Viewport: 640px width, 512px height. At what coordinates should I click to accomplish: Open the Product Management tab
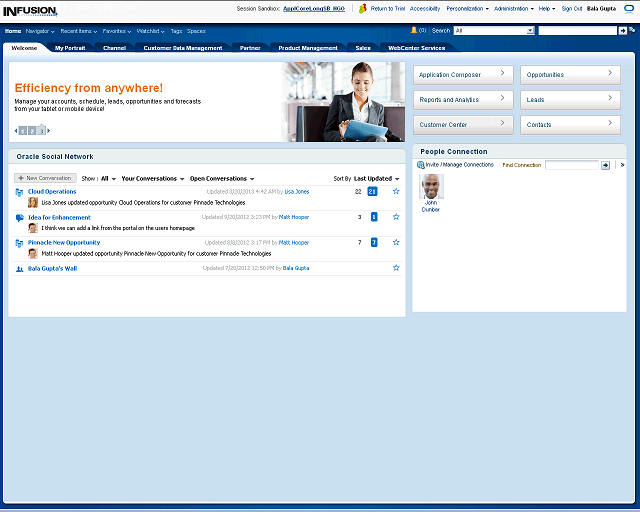(308, 48)
